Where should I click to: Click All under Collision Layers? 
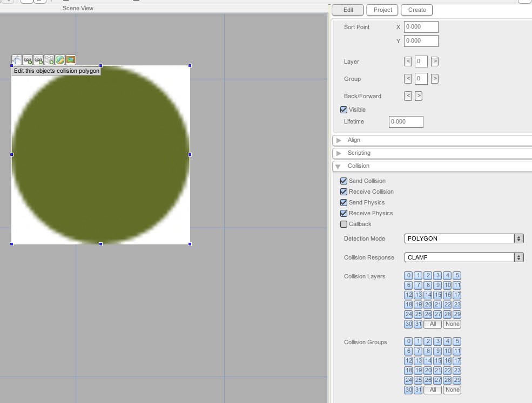pos(433,324)
